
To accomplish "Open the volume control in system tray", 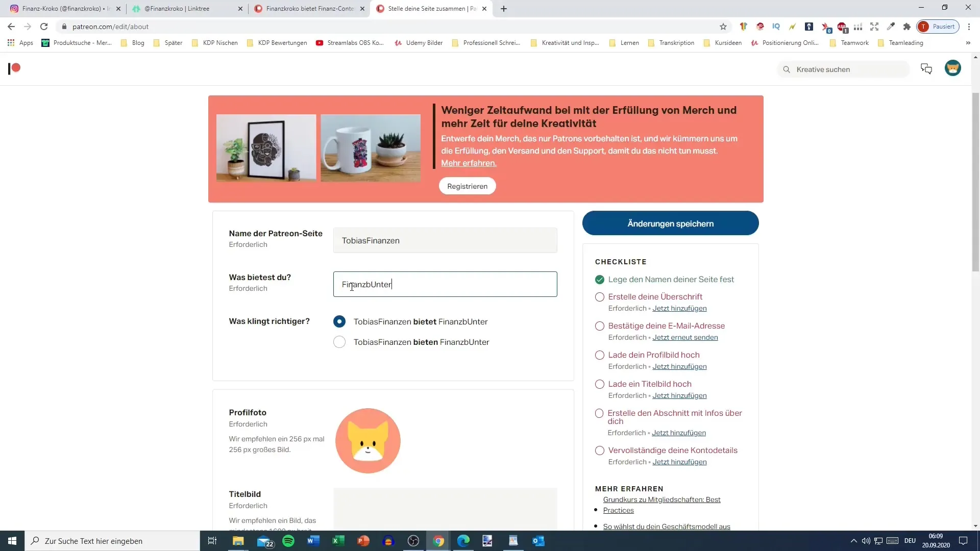I will (x=866, y=541).
